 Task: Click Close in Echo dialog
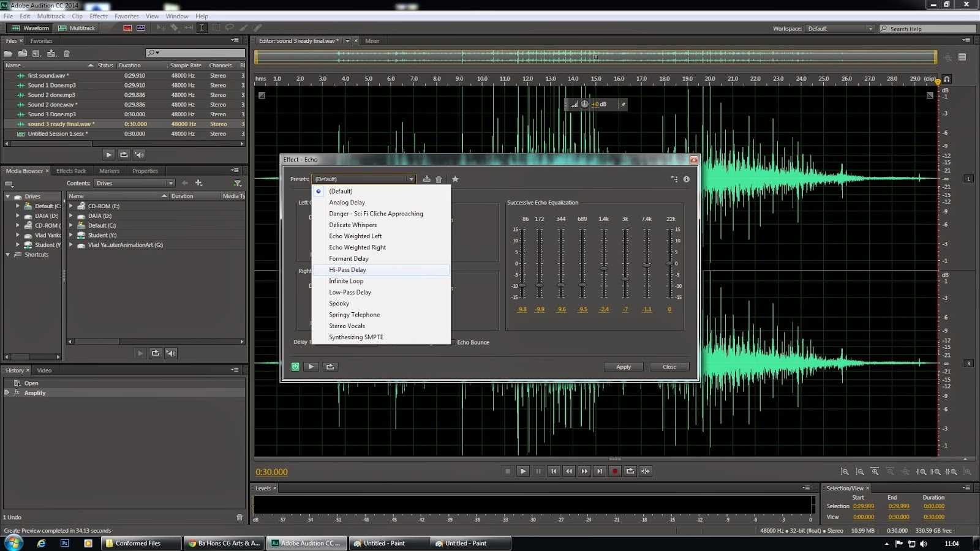click(x=669, y=367)
